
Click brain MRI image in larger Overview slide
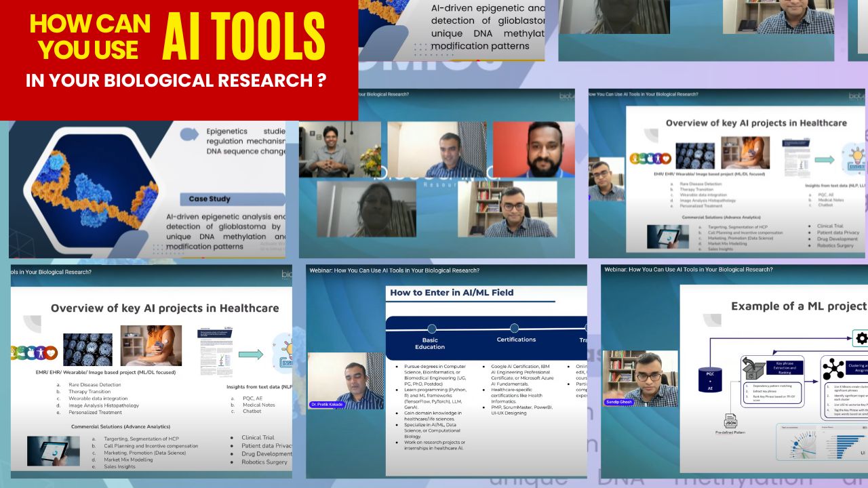coord(87,349)
